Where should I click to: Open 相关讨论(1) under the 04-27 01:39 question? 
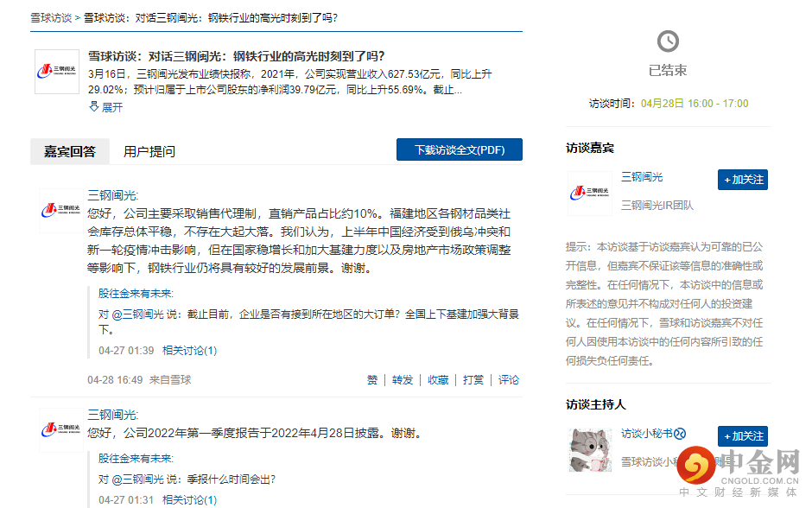click(189, 351)
